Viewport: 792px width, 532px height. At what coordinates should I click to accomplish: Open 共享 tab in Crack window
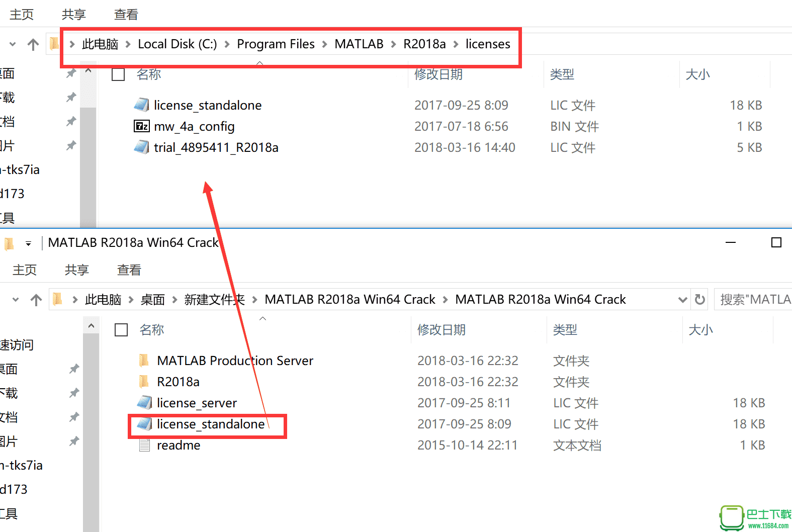point(77,270)
